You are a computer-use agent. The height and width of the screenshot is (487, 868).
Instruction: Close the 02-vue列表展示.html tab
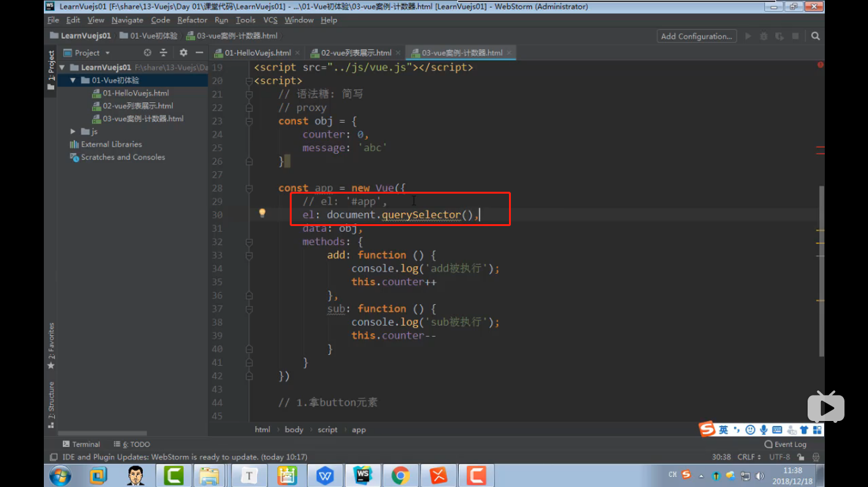tap(398, 53)
